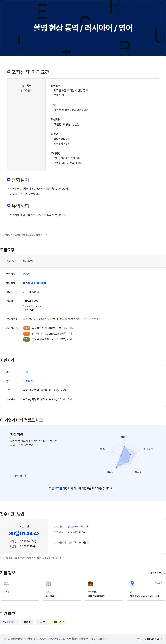The image size is (166, 644).
Task: Click the 3호선 badge for 신사역
Action: point(26,333)
